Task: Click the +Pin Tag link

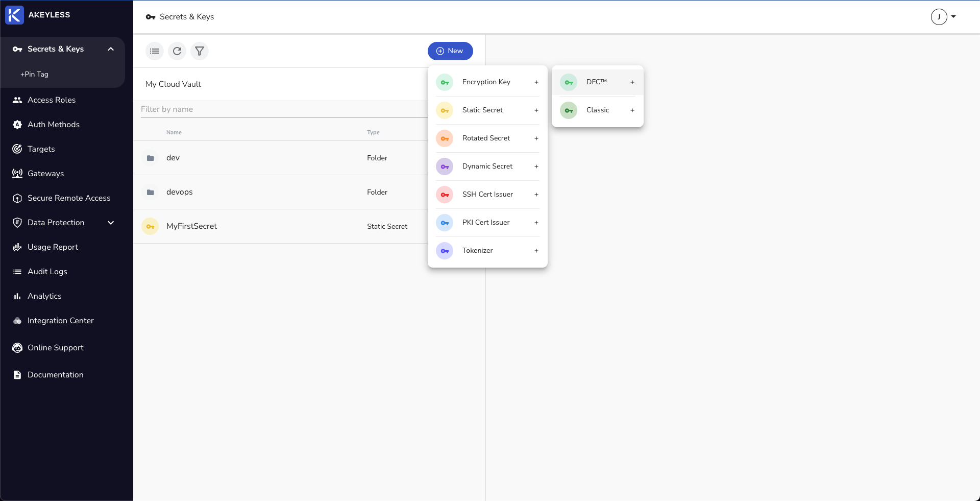Action: pyautogui.click(x=34, y=74)
